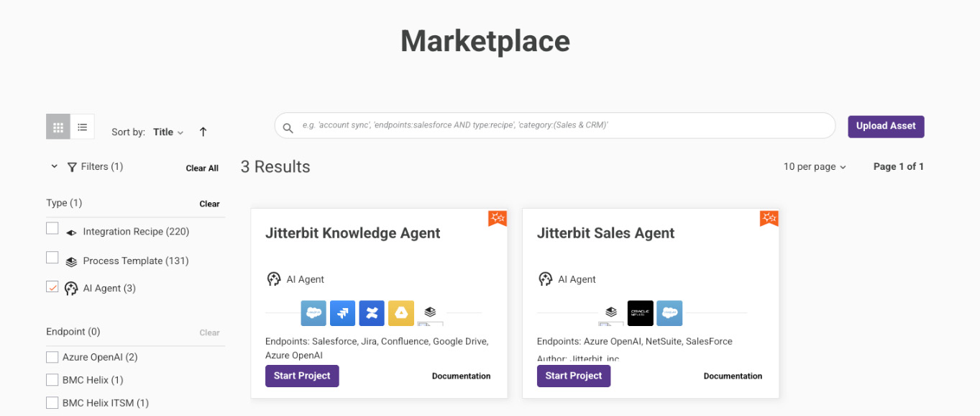The width and height of the screenshot is (980, 416).
Task: Open the 10 per page dropdown
Action: tap(814, 166)
